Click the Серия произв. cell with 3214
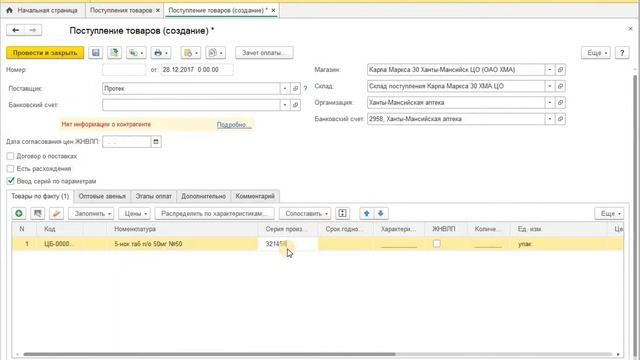Image resolution: width=640 pixels, height=360 pixels. pos(288,244)
